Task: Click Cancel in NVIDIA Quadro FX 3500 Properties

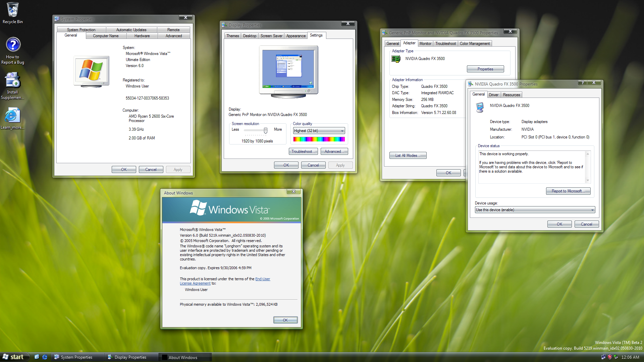Action: (x=587, y=224)
